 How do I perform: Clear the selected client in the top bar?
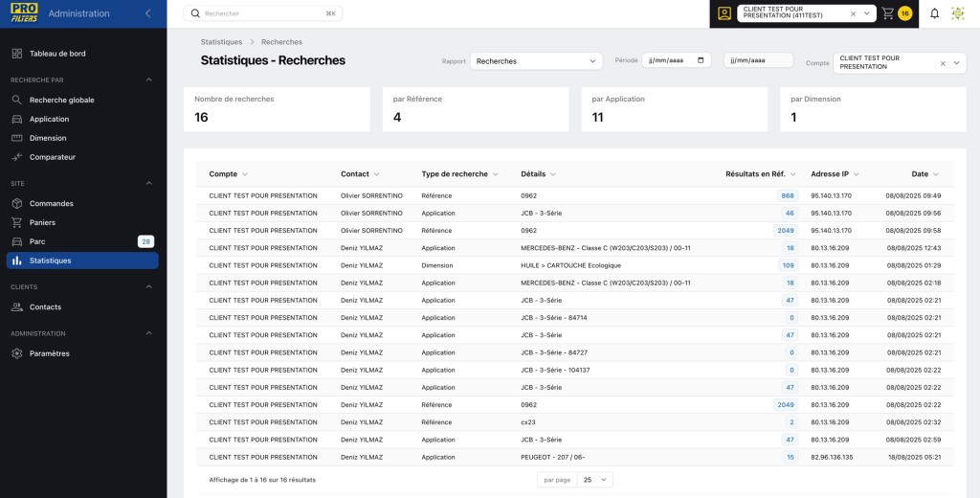click(x=853, y=13)
